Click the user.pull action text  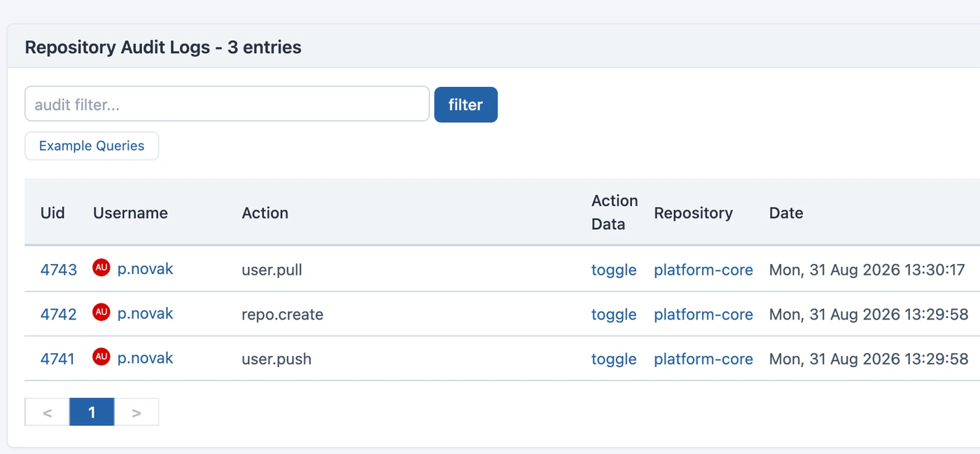click(272, 270)
